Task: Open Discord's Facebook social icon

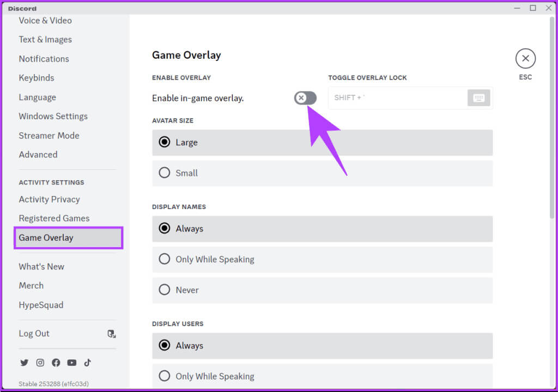Action: click(x=56, y=363)
